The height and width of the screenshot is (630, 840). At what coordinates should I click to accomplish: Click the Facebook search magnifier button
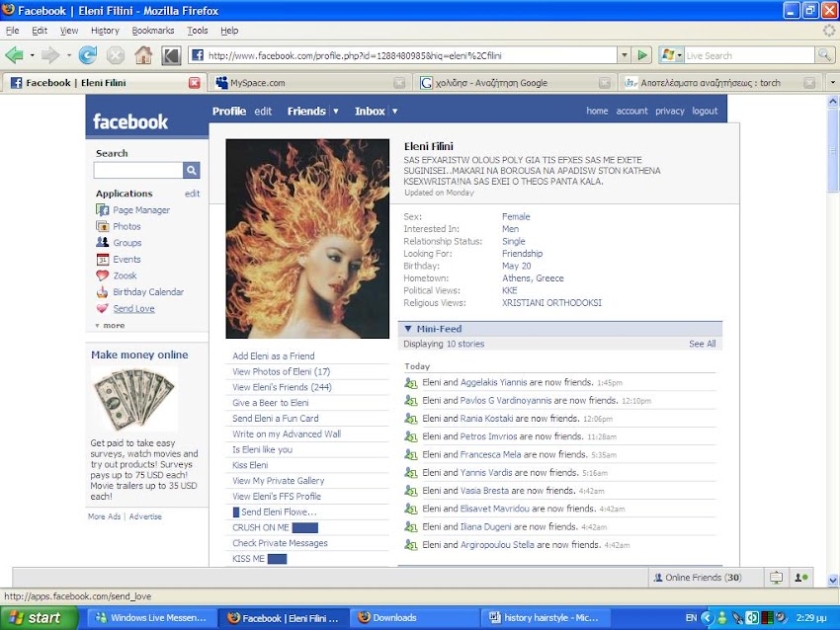[192, 170]
